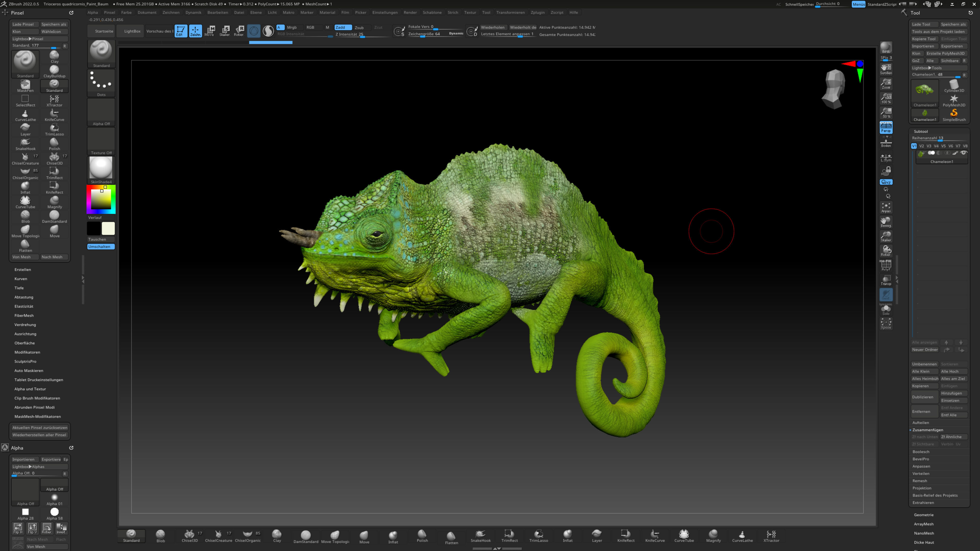Expand the Extrahieren section
The image size is (980, 551).
(x=923, y=503)
